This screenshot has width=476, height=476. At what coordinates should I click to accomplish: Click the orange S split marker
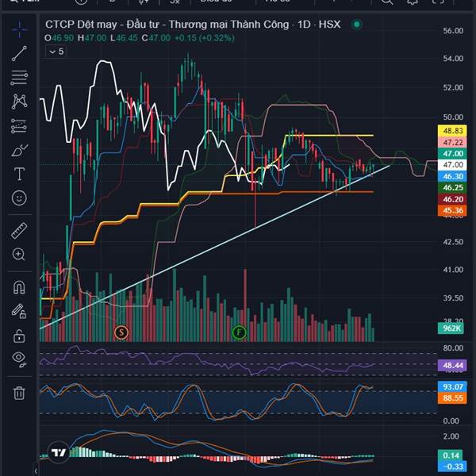point(121,332)
